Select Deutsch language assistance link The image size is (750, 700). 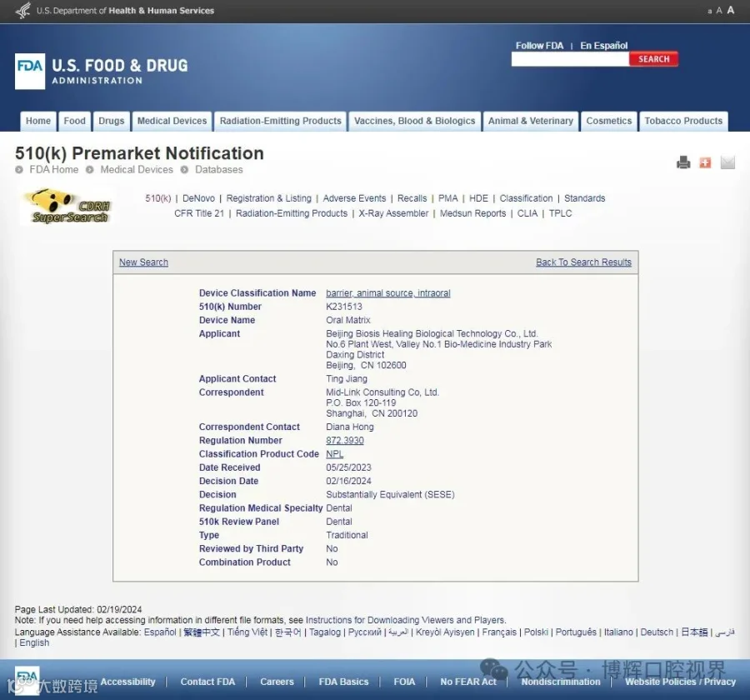[x=657, y=632]
